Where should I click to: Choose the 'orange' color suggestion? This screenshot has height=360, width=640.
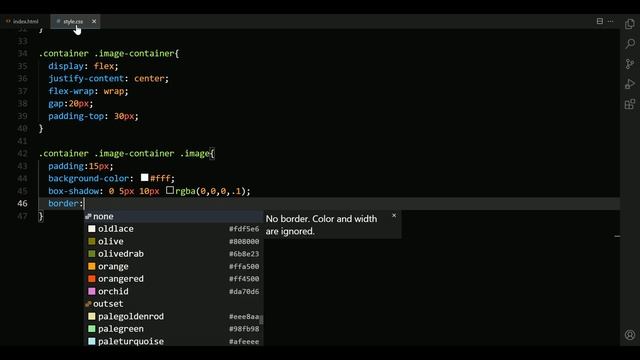tap(173, 267)
